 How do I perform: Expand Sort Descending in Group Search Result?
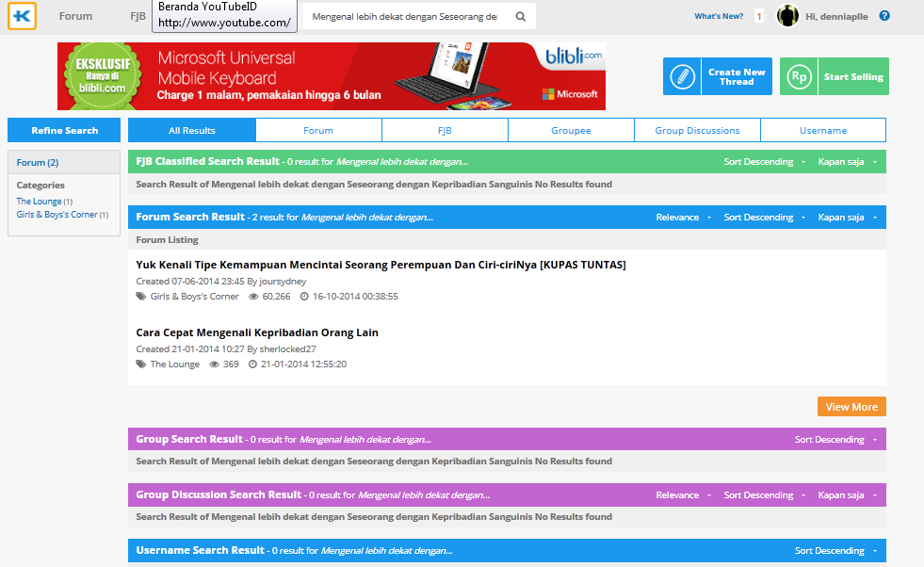tap(835, 440)
